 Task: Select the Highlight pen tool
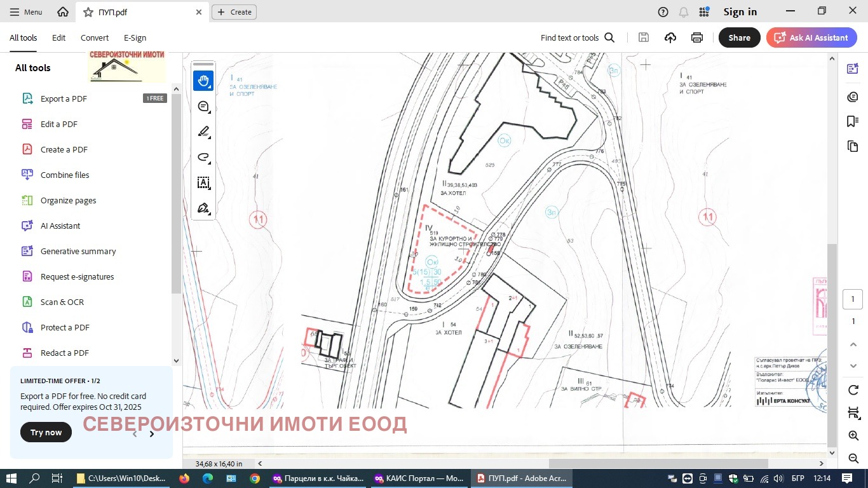[203, 132]
